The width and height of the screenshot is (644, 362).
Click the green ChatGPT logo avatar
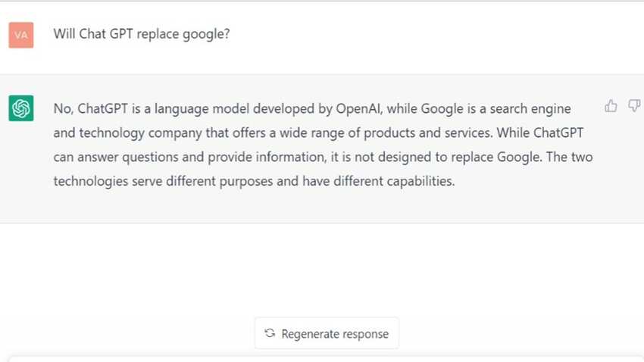(x=21, y=108)
